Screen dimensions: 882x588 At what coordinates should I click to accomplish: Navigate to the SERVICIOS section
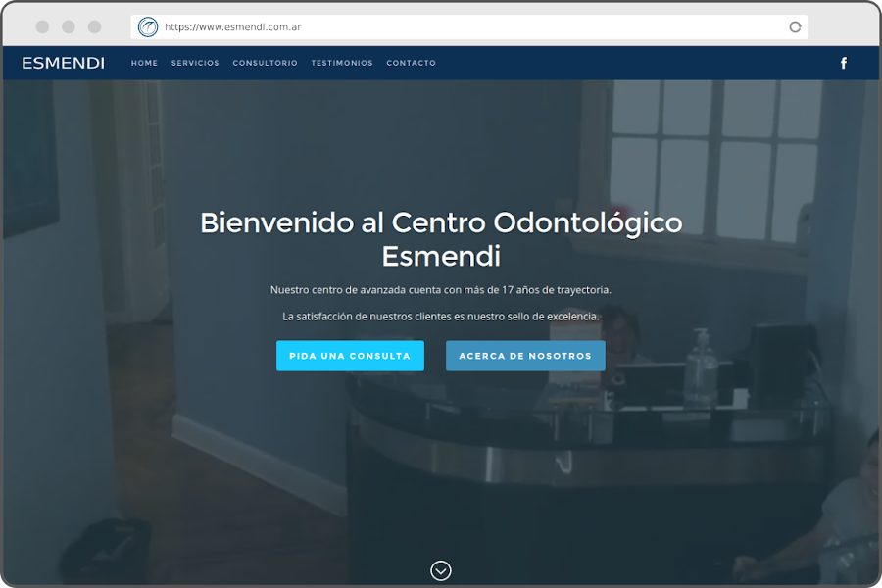pyautogui.click(x=195, y=62)
